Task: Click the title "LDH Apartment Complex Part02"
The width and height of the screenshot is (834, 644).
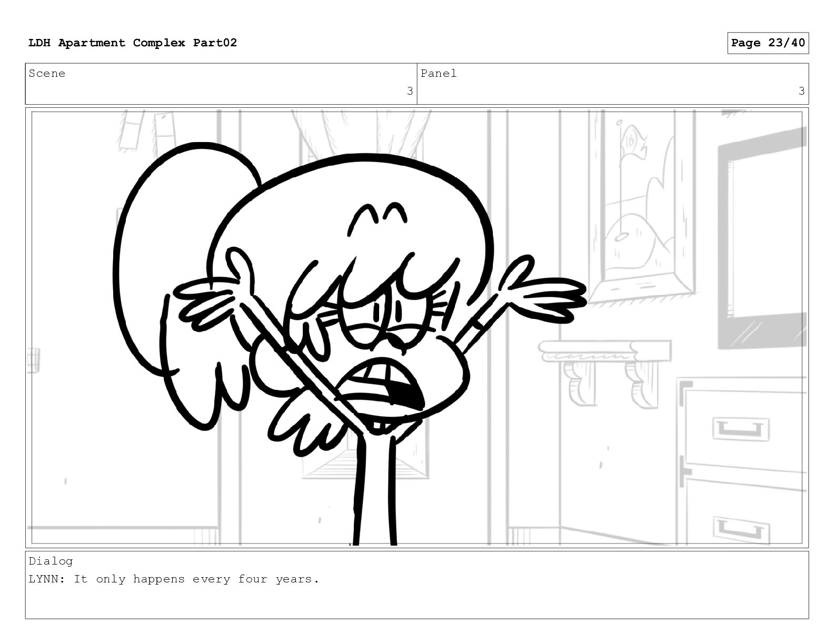Action: coord(133,43)
